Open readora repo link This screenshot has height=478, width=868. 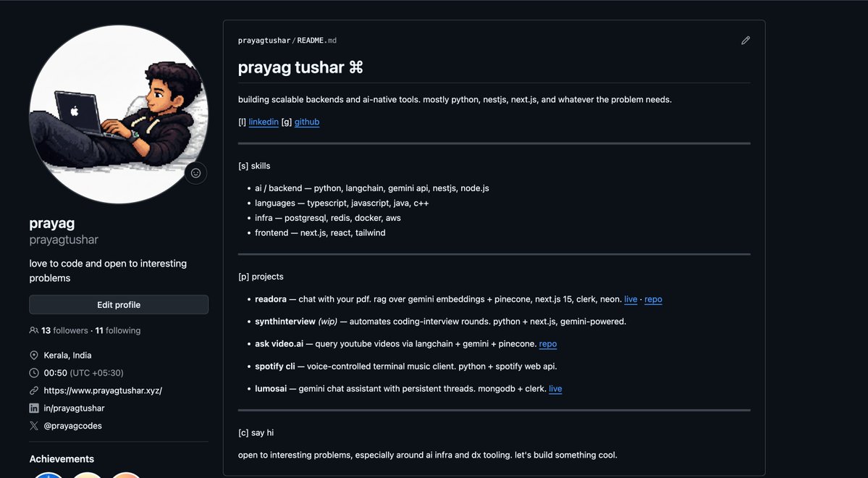[653, 299]
